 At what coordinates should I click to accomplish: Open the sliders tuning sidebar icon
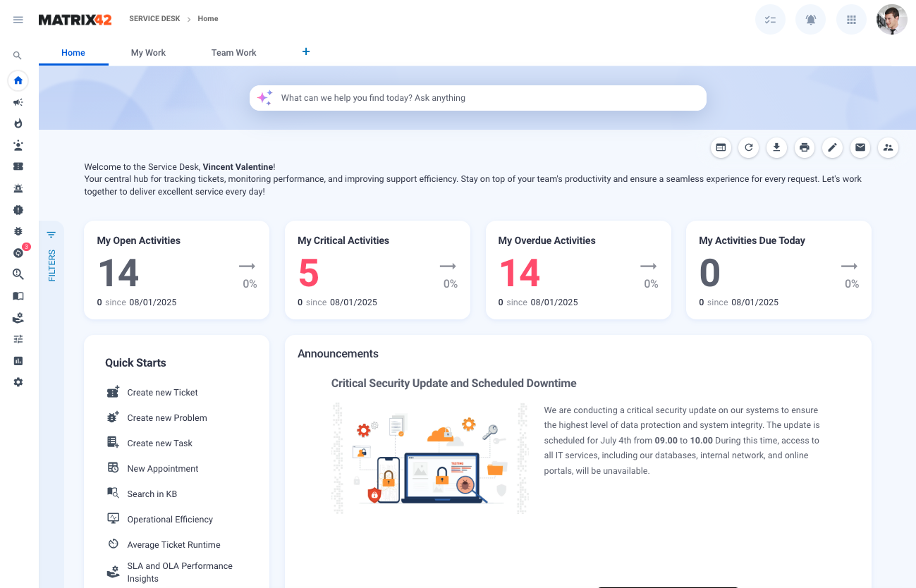click(x=18, y=339)
